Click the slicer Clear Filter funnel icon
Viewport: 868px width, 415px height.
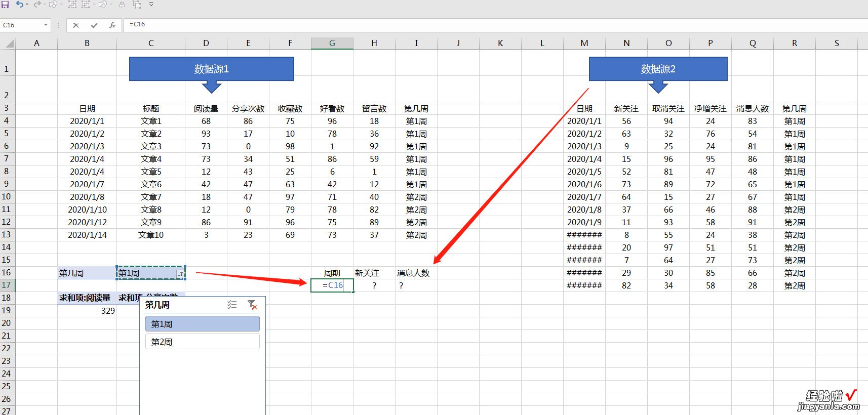(252, 305)
